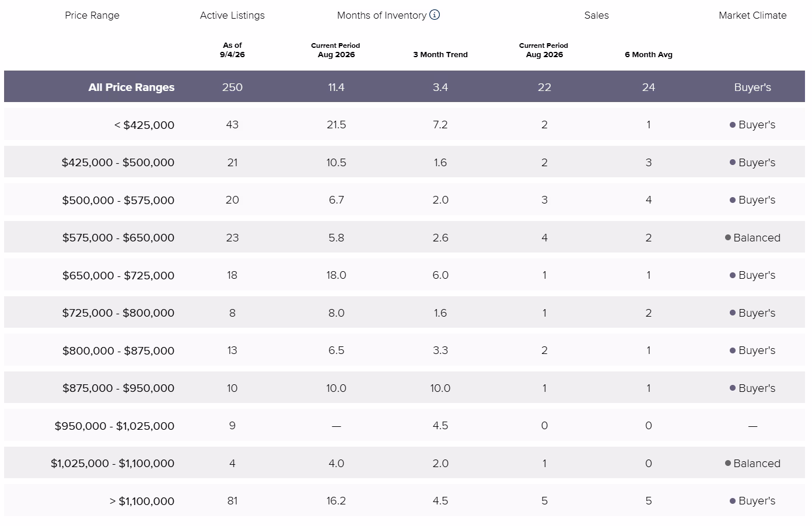Select the $500,000 - $575,000 price range

(118, 200)
